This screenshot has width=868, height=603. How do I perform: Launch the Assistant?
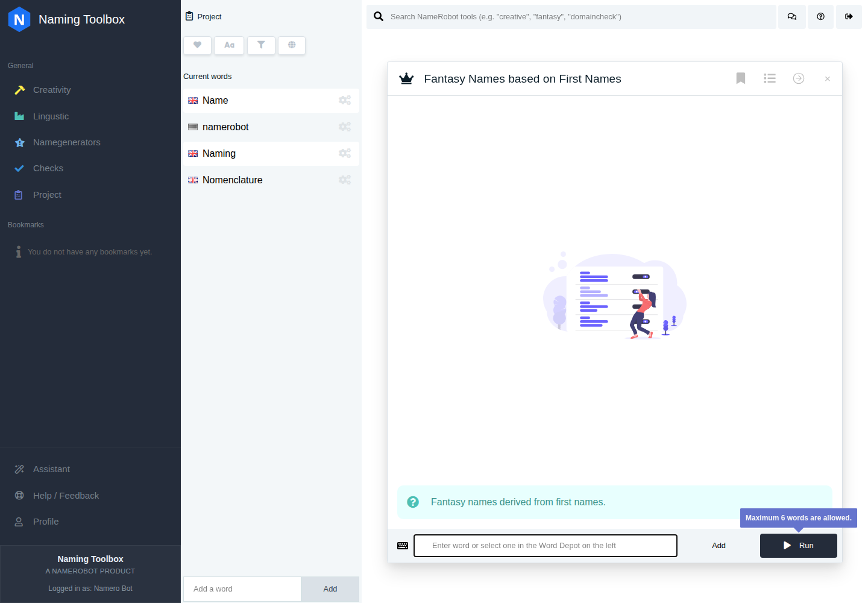[51, 469]
